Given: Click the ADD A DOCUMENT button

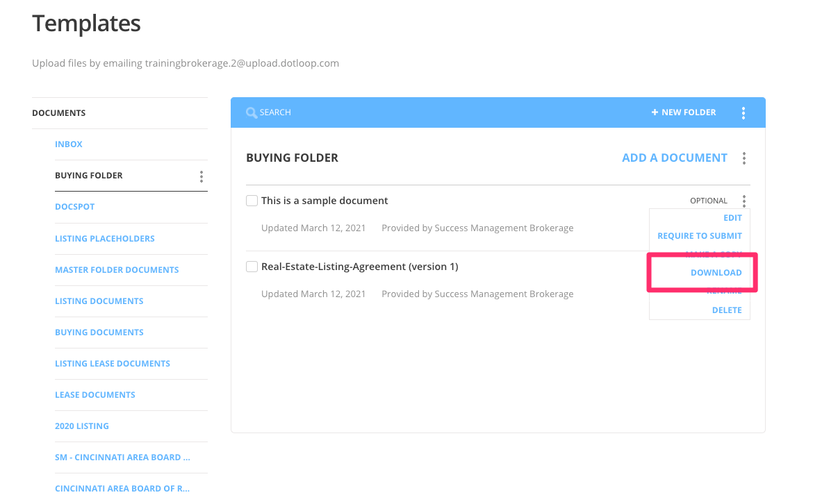Looking at the screenshot, I should pyautogui.click(x=674, y=158).
